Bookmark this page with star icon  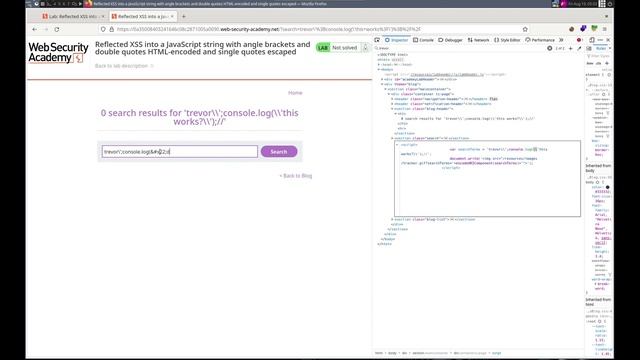525,29
